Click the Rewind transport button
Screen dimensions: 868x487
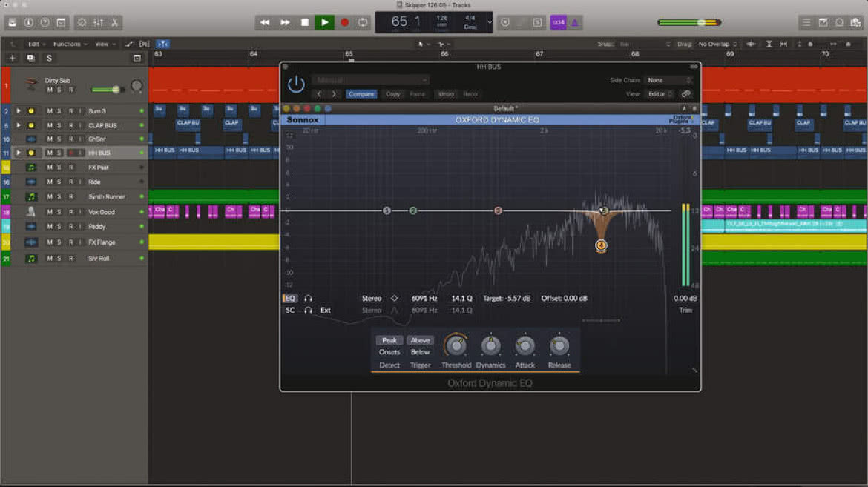tap(265, 23)
